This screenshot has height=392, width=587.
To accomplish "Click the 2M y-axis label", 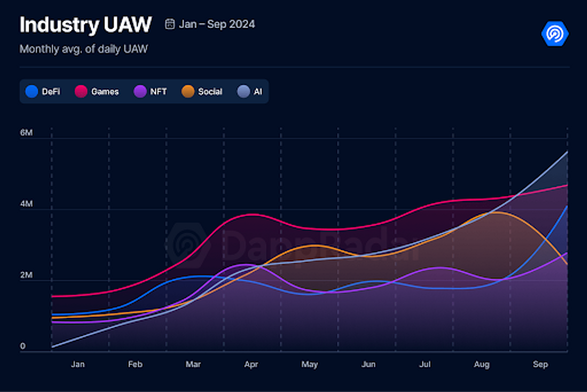I will click(26, 275).
